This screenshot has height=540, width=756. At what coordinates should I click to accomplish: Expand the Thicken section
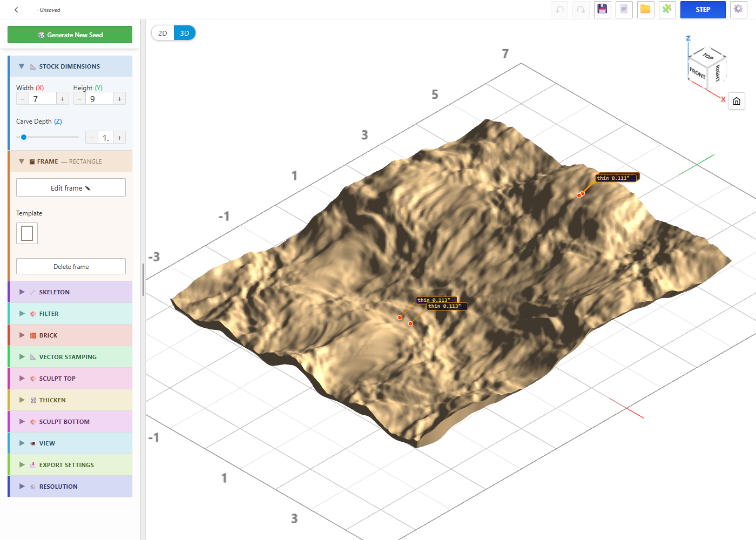coord(70,400)
